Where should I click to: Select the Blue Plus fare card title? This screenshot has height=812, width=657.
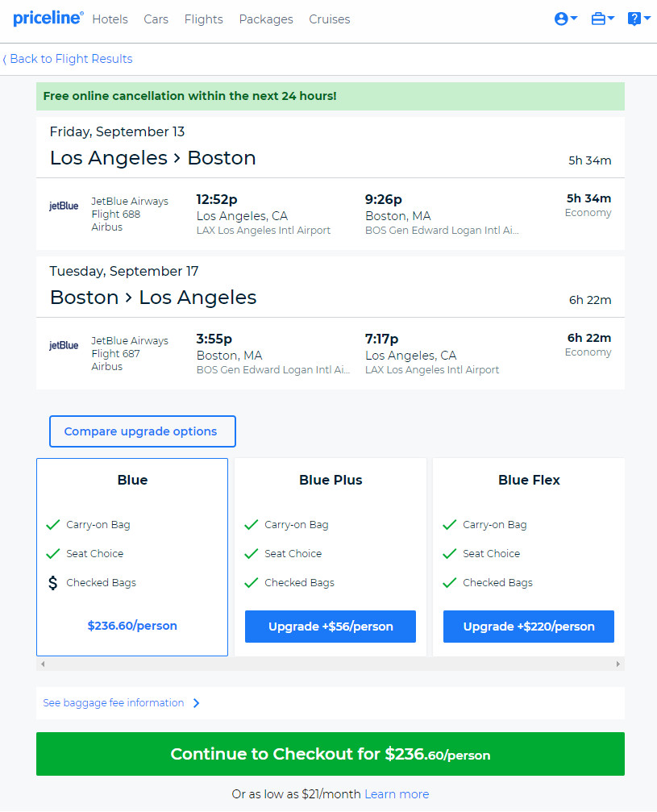coord(331,480)
